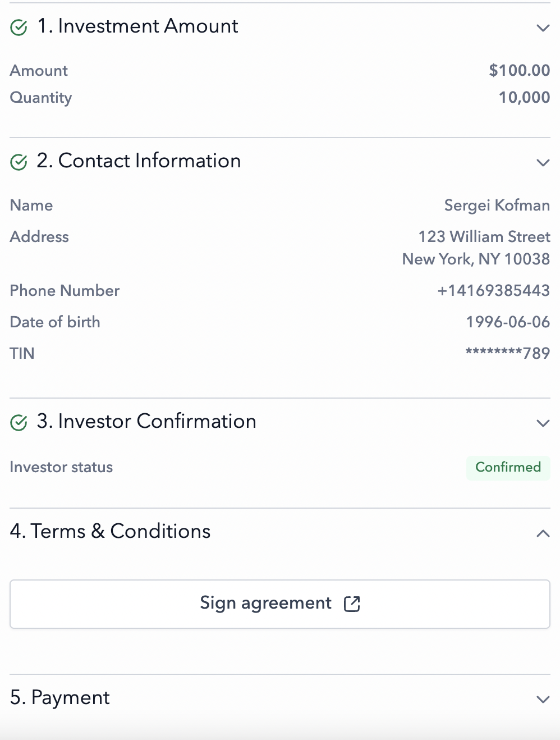Collapse the Contact Information section chevron
Image resolution: width=560 pixels, height=740 pixels.
pos(543,163)
